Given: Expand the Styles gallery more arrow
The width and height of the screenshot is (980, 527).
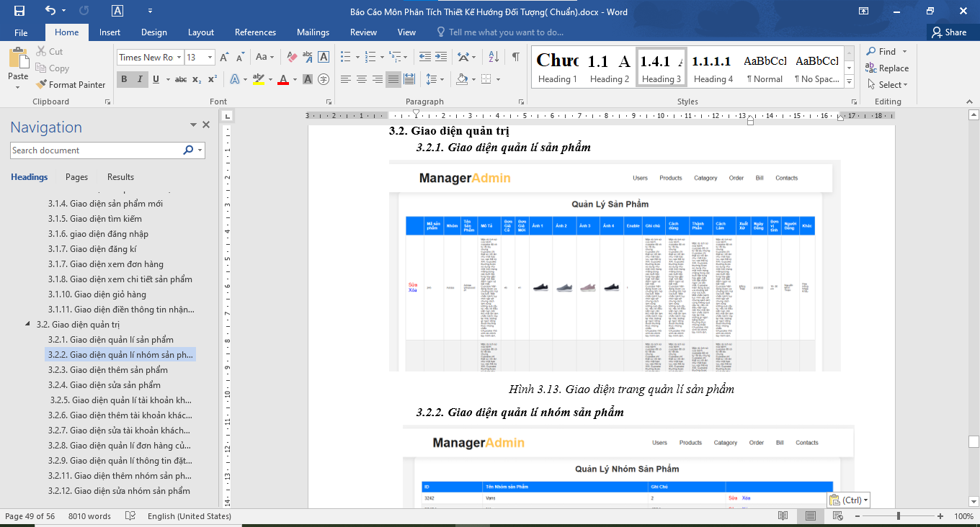Looking at the screenshot, I should pos(850,82).
